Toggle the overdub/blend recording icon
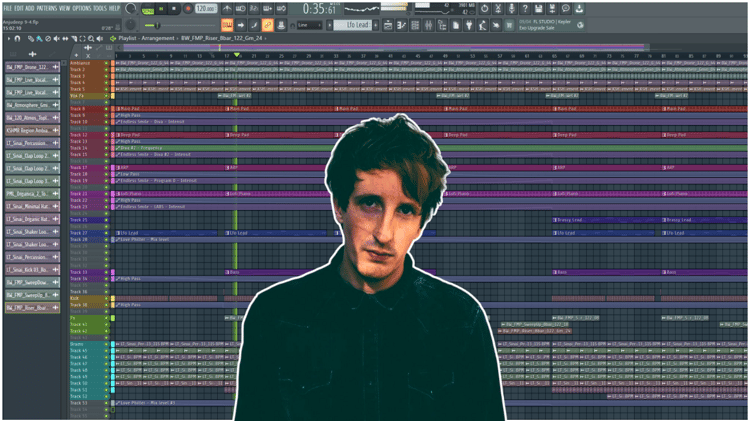Image resolution: width=750 pixels, height=421 pixels. point(267,9)
